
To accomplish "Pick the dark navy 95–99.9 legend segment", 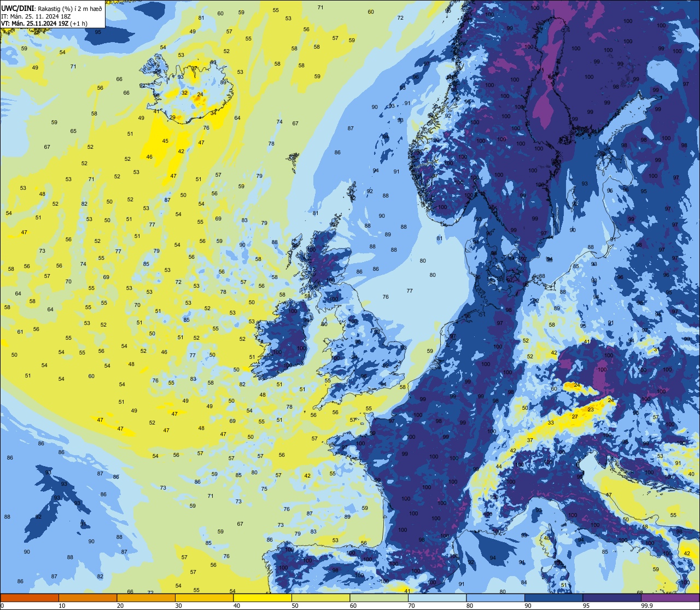I will [x=612, y=597].
